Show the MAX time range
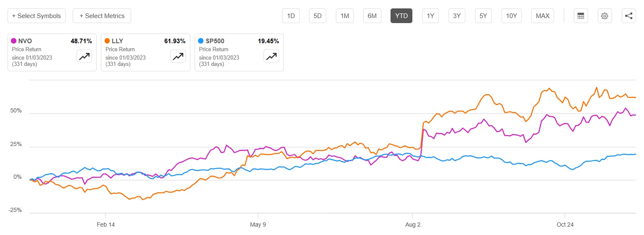This screenshot has width=644, height=235. pyautogui.click(x=542, y=16)
